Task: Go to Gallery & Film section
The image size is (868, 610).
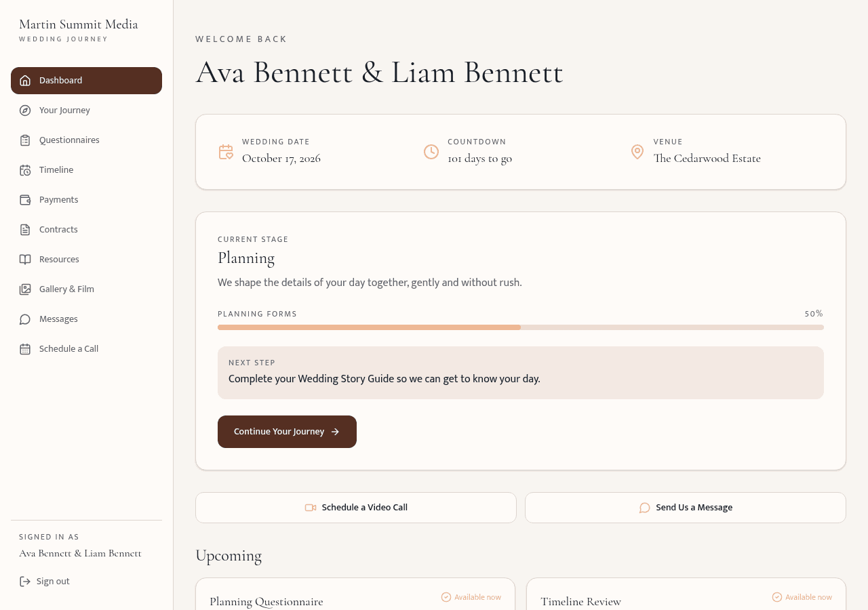Action: pyautogui.click(x=86, y=289)
